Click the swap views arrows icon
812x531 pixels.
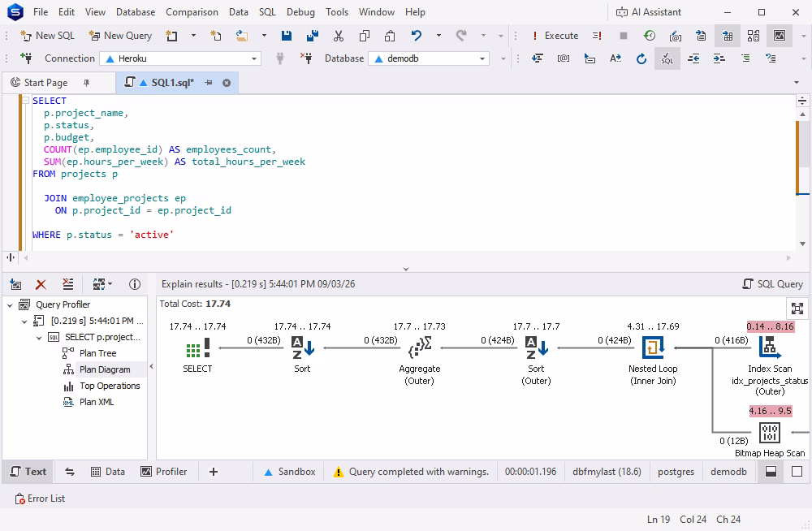(x=70, y=472)
